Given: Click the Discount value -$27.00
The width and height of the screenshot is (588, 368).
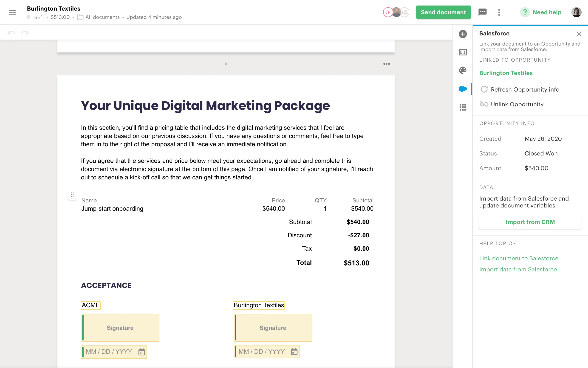Looking at the screenshot, I should tap(358, 235).
